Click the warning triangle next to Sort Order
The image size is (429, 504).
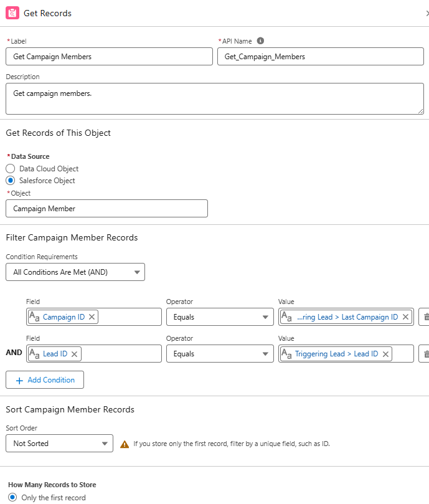tap(125, 443)
